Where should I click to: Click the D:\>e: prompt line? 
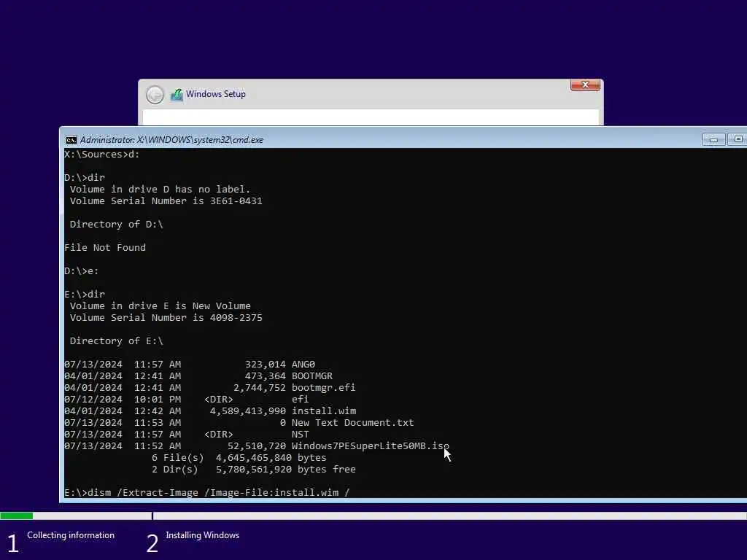point(82,271)
